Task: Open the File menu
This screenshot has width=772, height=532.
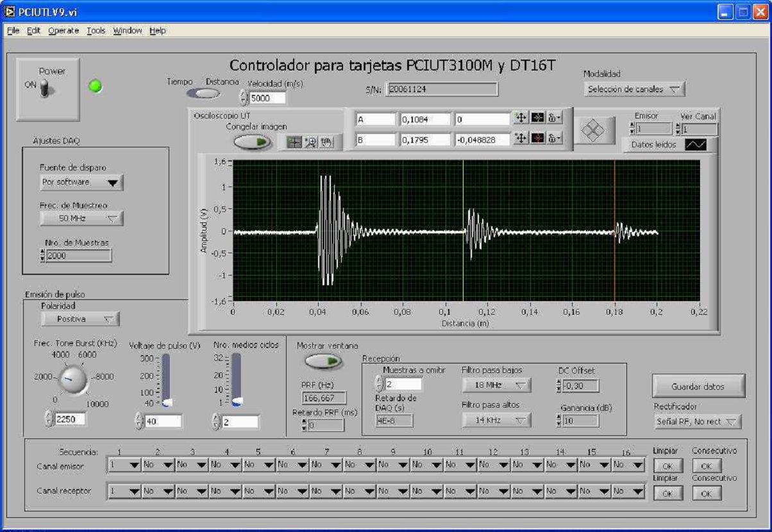Action: [x=13, y=30]
